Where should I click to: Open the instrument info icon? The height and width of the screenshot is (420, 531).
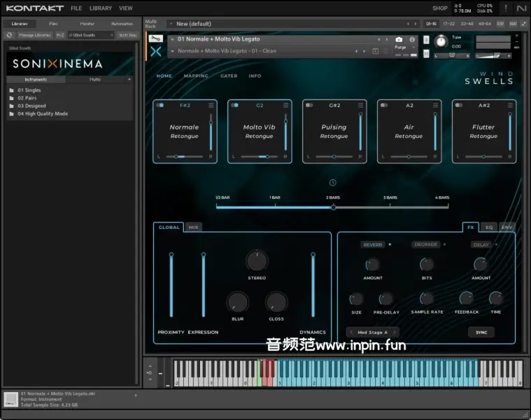(x=412, y=39)
